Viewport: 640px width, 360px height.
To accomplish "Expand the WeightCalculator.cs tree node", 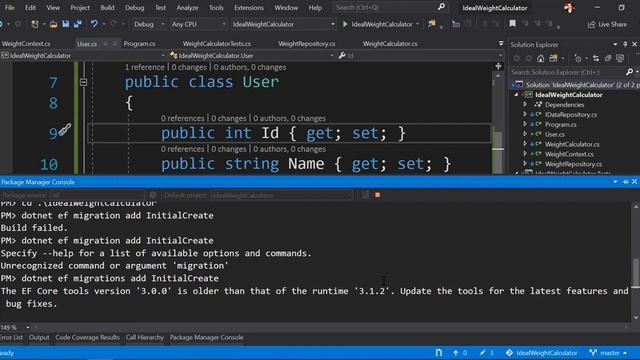I will pos(525,144).
